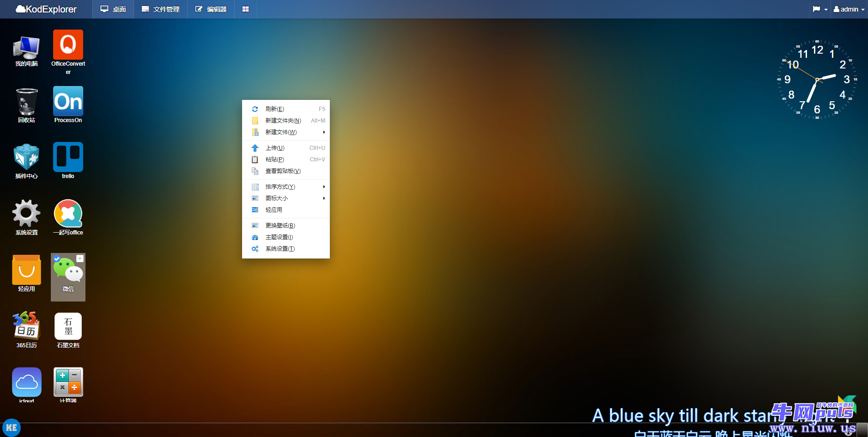
Task: Open 编辑器 in top bar
Action: tap(211, 9)
